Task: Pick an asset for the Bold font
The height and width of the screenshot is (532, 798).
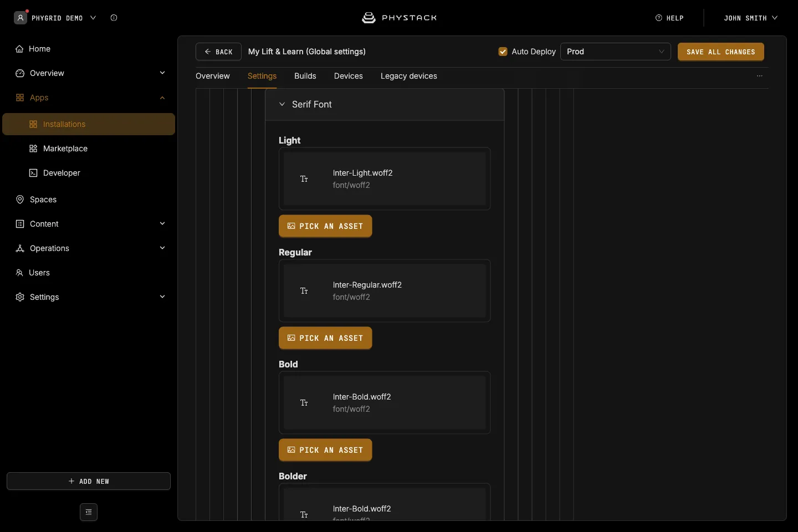Action: [325, 450]
